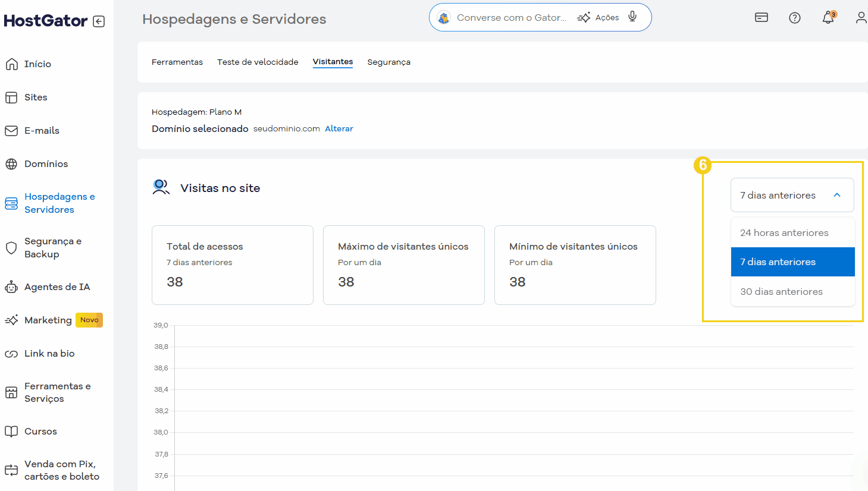This screenshot has height=491, width=868.
Task: Open the user profile icon
Action: coord(861,17)
